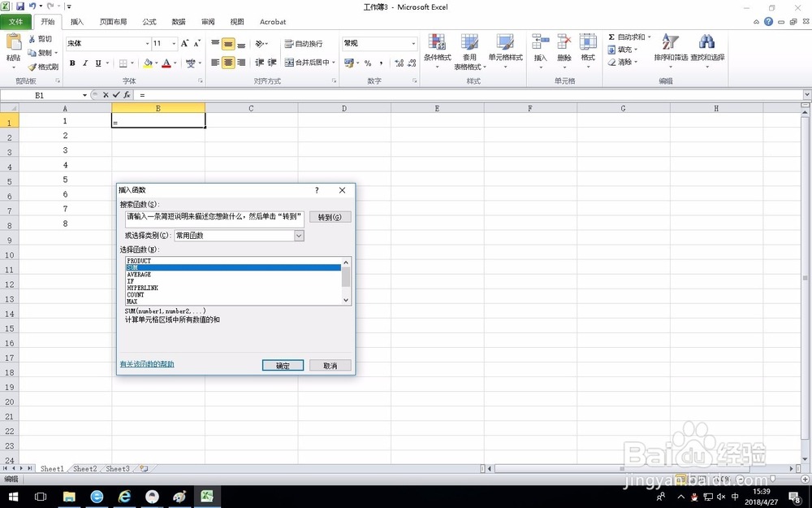Click the 格式 format cells icon
The image size is (812, 508).
(588, 41)
